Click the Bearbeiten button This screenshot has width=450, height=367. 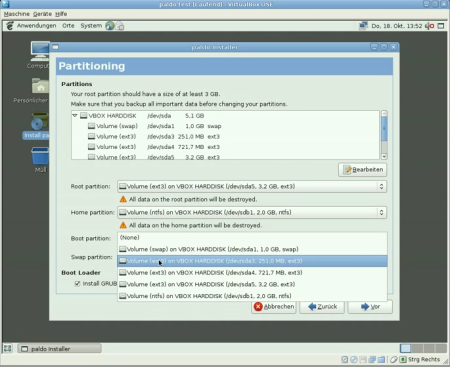pyautogui.click(x=363, y=170)
